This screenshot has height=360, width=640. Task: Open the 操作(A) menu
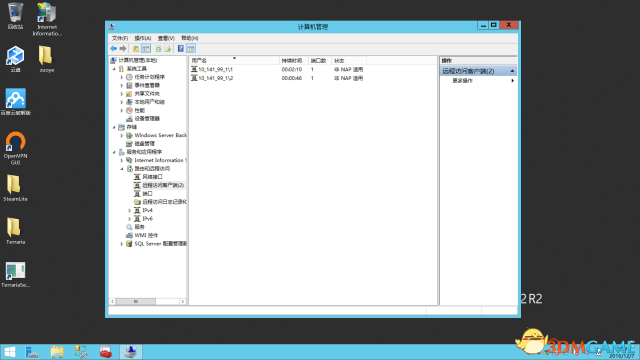[143, 38]
